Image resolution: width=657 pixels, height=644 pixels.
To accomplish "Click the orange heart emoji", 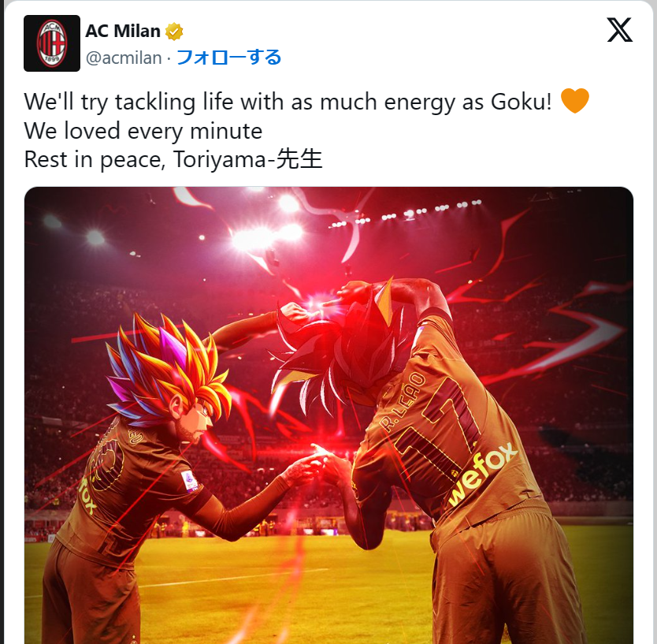I will click(x=574, y=101).
